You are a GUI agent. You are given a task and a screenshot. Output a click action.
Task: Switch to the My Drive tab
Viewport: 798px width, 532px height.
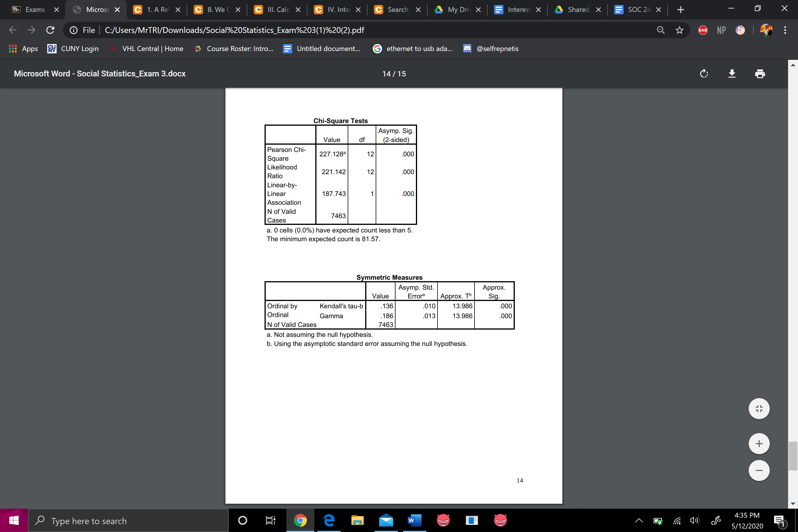[x=458, y=10]
